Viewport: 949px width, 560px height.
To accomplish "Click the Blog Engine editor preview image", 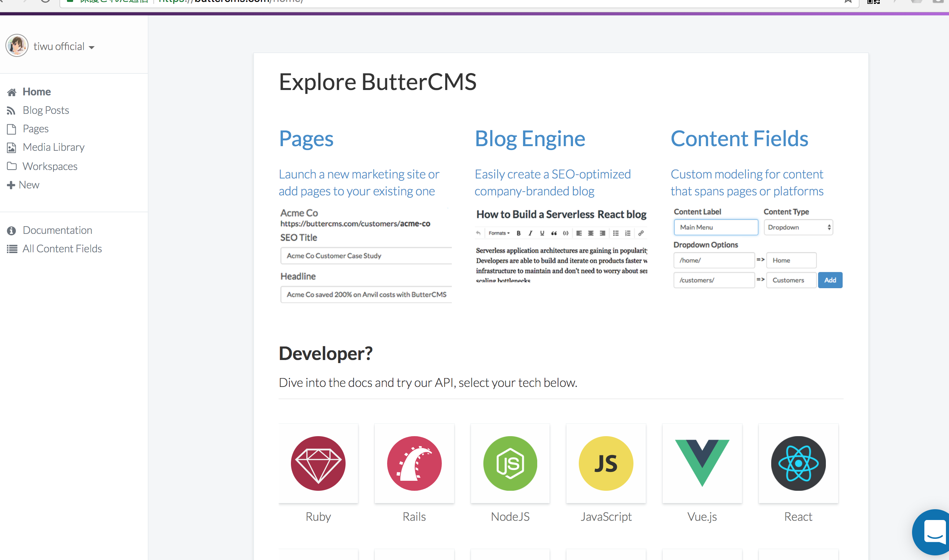I will 561,245.
